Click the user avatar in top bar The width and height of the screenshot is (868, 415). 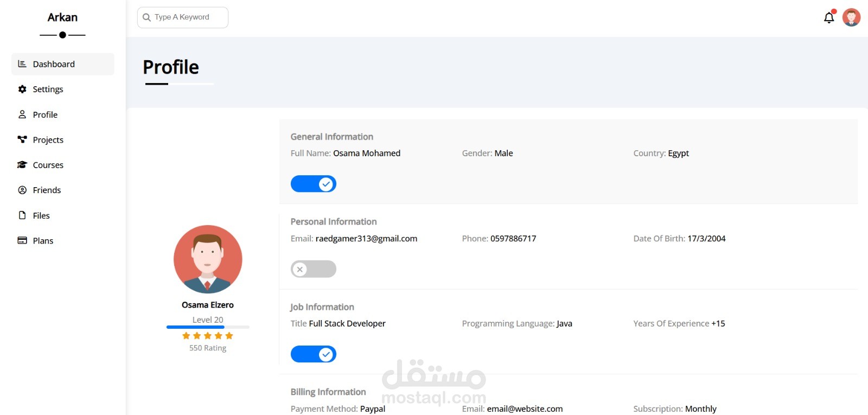pos(851,17)
